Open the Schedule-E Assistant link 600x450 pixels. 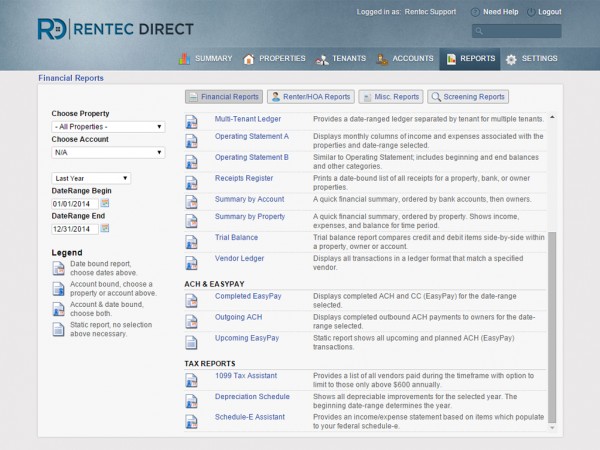pyautogui.click(x=249, y=417)
